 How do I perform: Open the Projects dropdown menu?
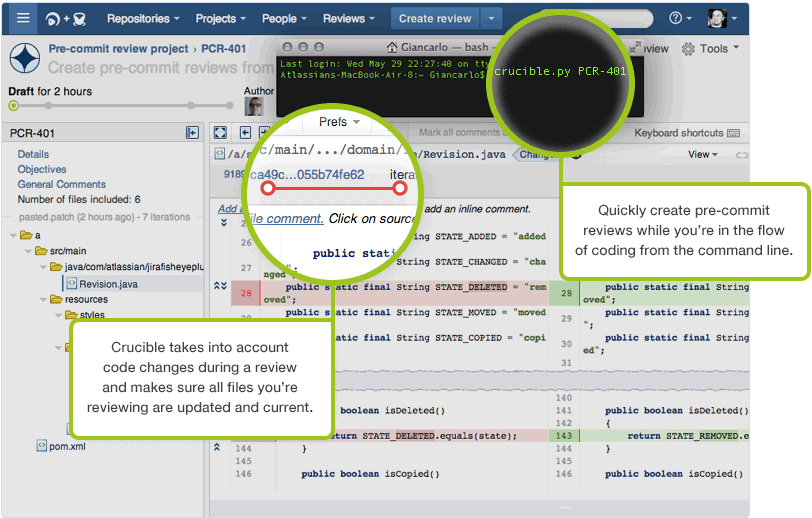click(221, 18)
